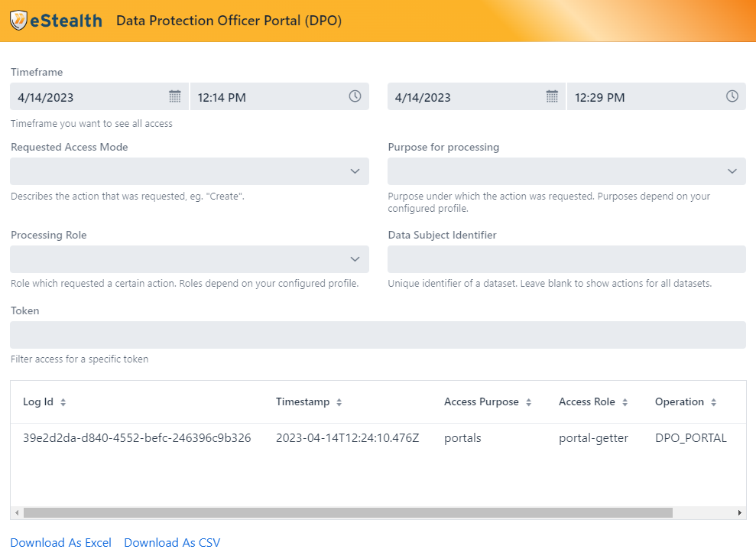Click the Data Protection Officer Portal title
The height and width of the screenshot is (559, 756).
(x=229, y=21)
